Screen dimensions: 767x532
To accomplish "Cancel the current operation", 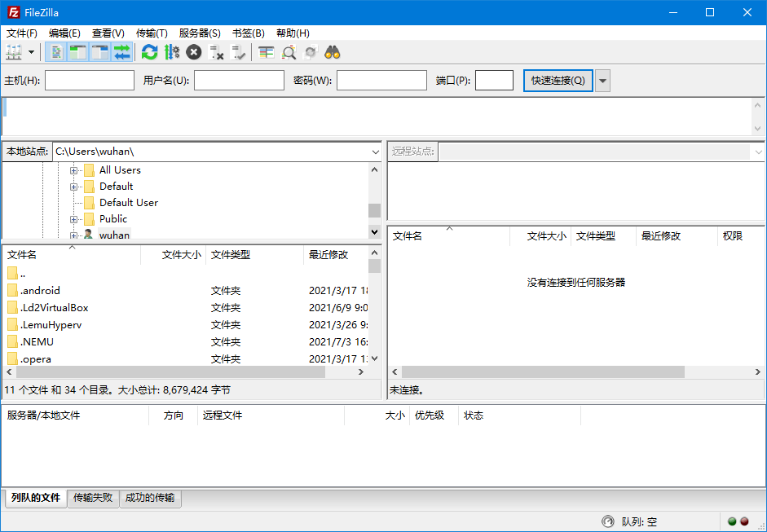I will 193,51.
